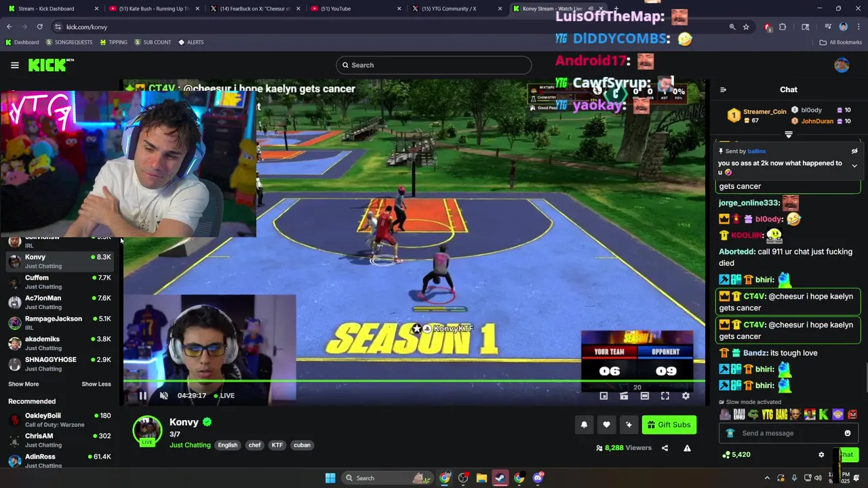Open All Bookmarks folder
The height and width of the screenshot is (488, 868).
(x=840, y=42)
